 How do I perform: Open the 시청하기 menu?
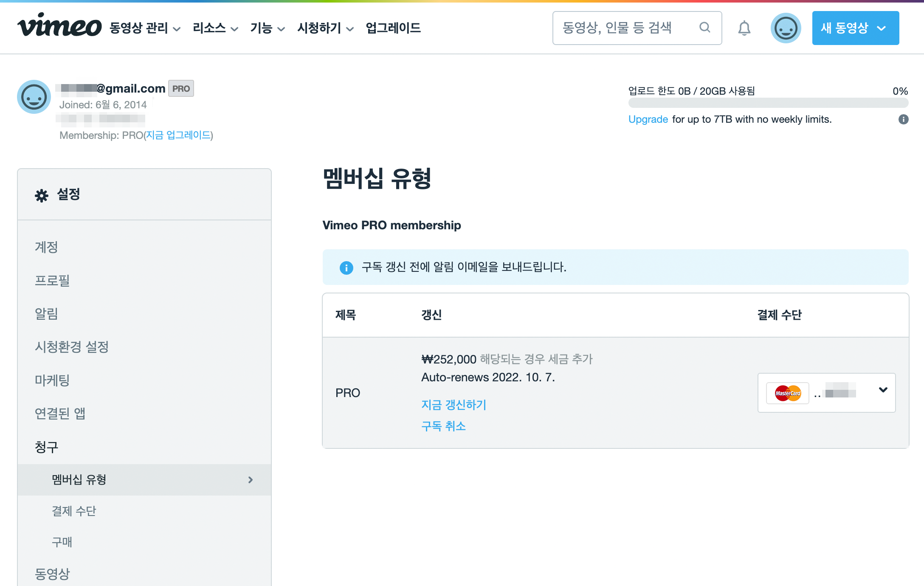coord(325,28)
